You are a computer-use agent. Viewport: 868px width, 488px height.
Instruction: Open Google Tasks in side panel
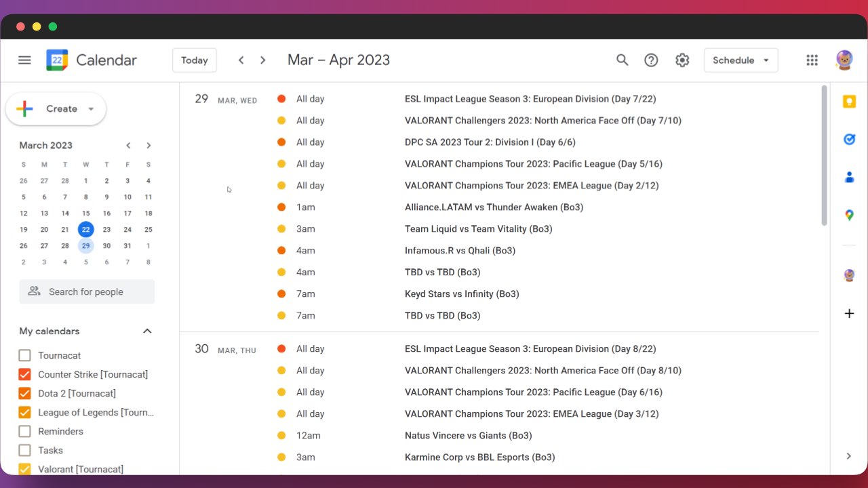(x=849, y=140)
